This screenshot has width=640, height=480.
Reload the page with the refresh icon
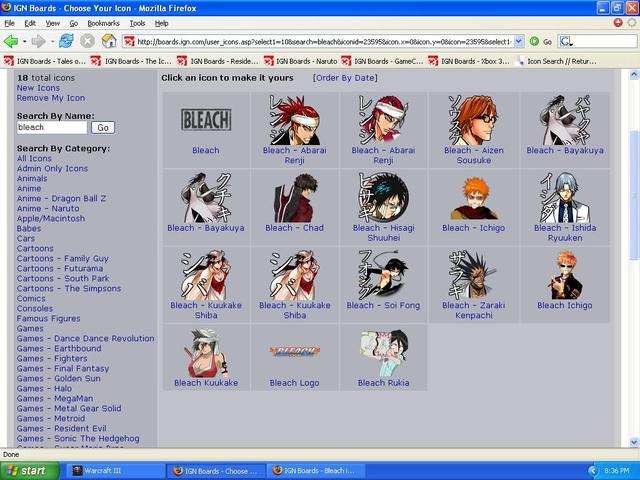click(x=66, y=41)
